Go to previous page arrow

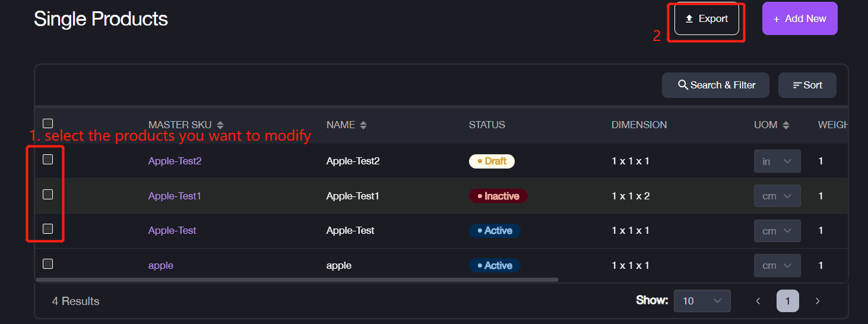[758, 301]
